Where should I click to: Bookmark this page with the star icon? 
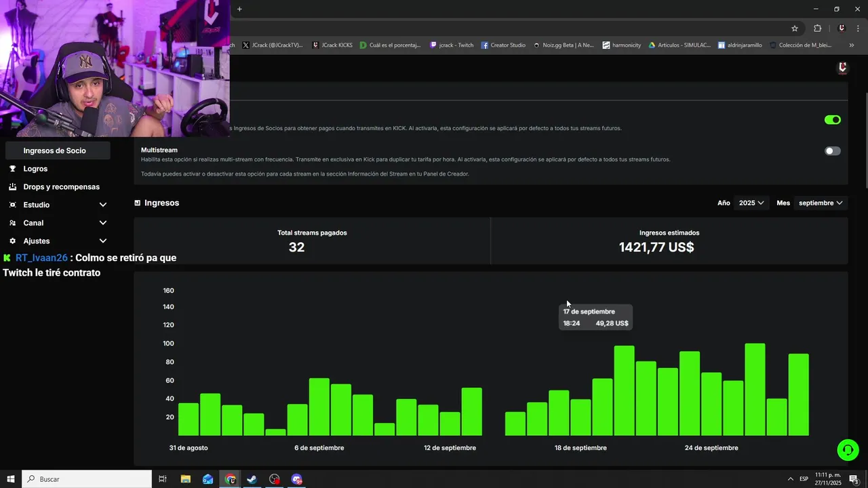point(795,28)
